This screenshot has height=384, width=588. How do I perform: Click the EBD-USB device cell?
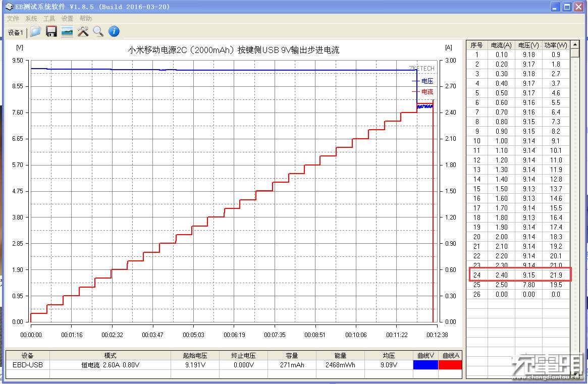pyautogui.click(x=28, y=365)
